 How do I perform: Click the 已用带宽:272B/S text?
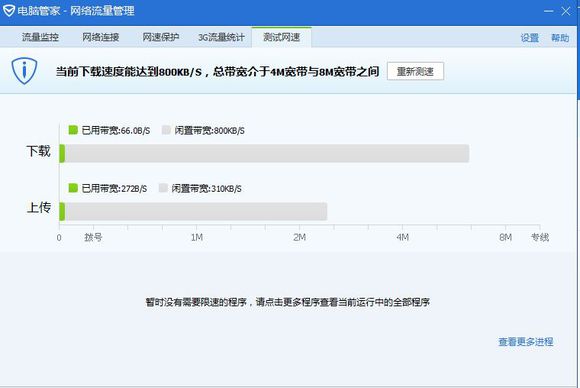[x=114, y=189]
